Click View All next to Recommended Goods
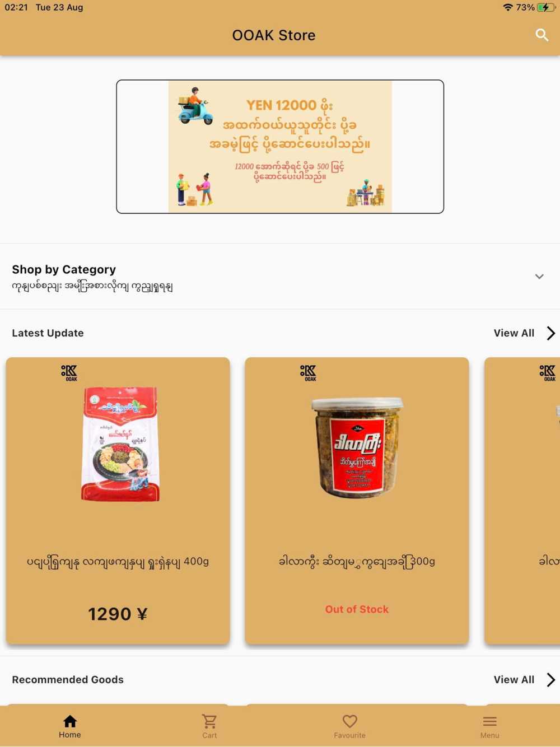This screenshot has height=747, width=560. (514, 679)
